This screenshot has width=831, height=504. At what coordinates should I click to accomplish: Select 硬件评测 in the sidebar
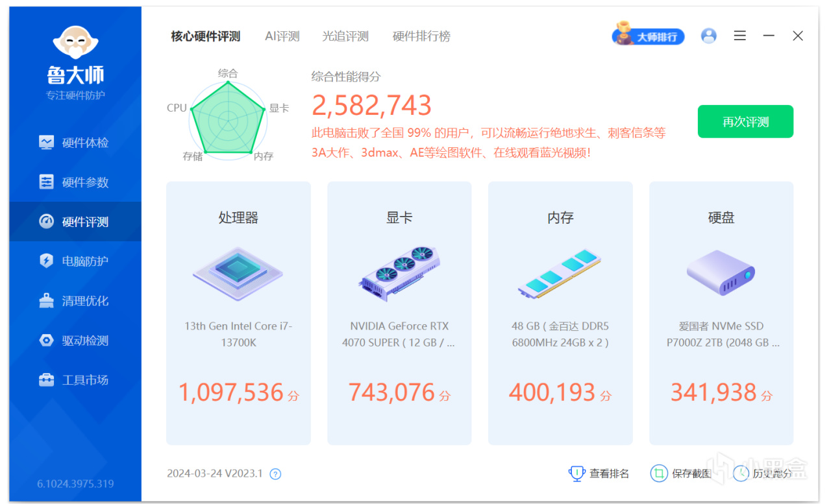tap(75, 222)
